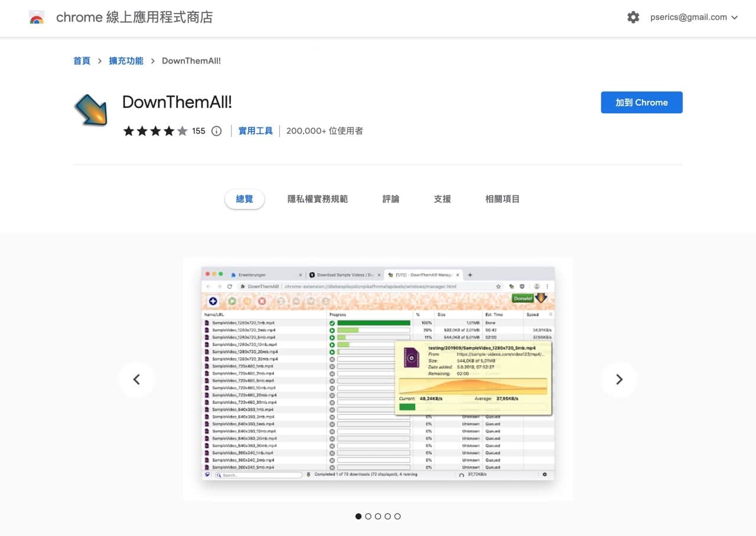Click the DownThemAll! extension title heading
Image resolution: width=756 pixels, height=536 pixels.
[x=177, y=102]
